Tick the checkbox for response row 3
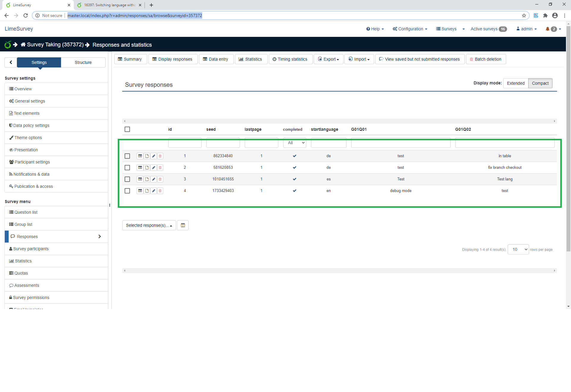 click(x=127, y=179)
